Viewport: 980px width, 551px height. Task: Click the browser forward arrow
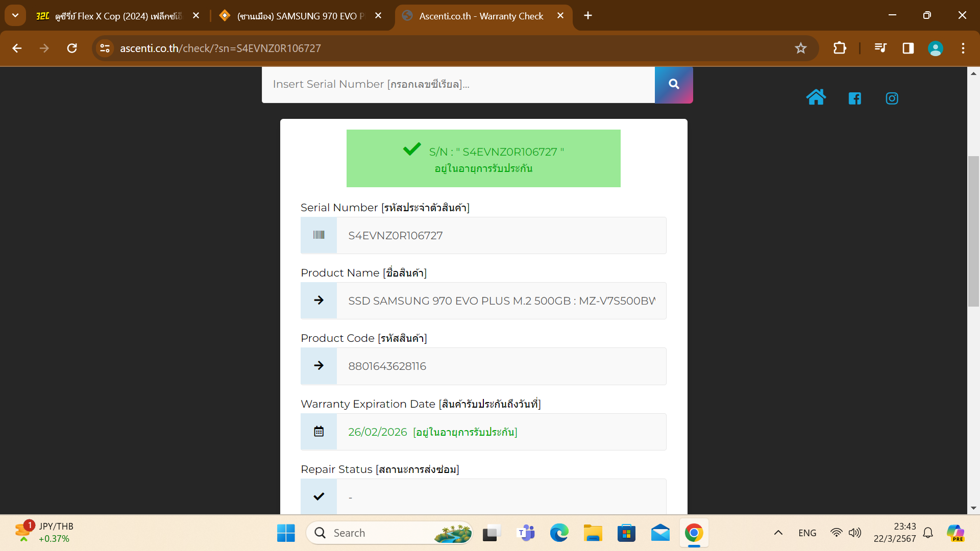pyautogui.click(x=44, y=48)
